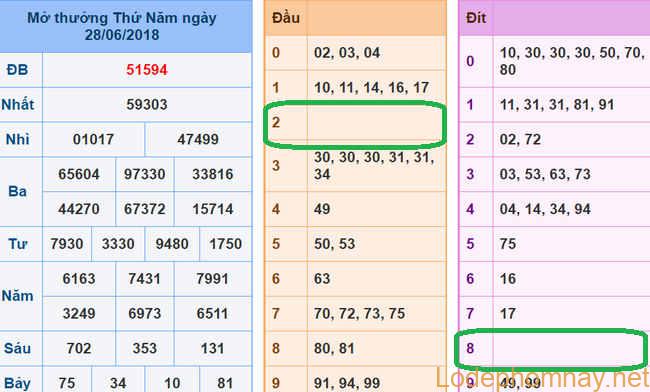
Task: Click the date header 28/06/2018
Action: (122, 34)
